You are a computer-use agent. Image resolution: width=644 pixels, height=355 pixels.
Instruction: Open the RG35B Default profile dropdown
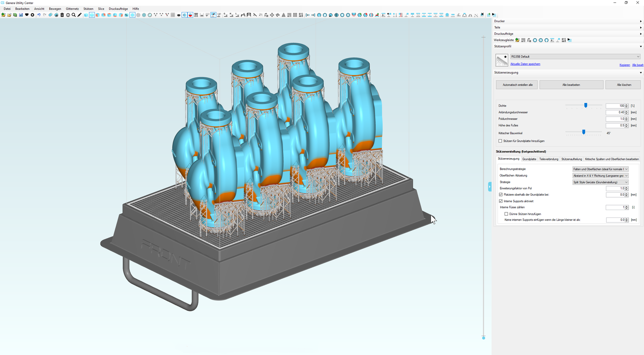pos(575,56)
